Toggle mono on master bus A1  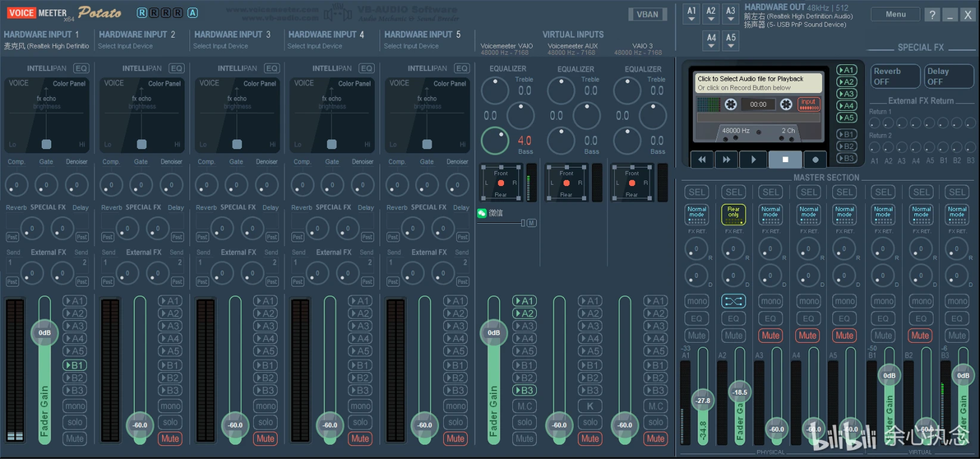pyautogui.click(x=696, y=301)
